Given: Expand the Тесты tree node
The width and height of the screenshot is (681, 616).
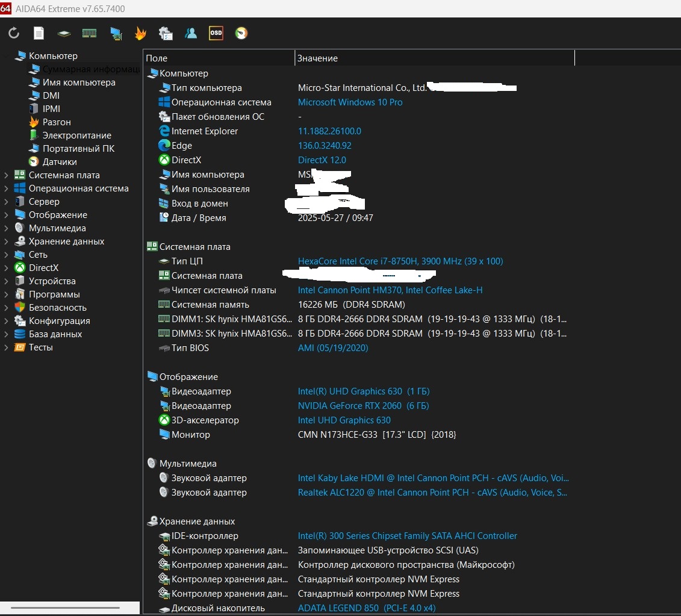Looking at the screenshot, I should point(7,347).
